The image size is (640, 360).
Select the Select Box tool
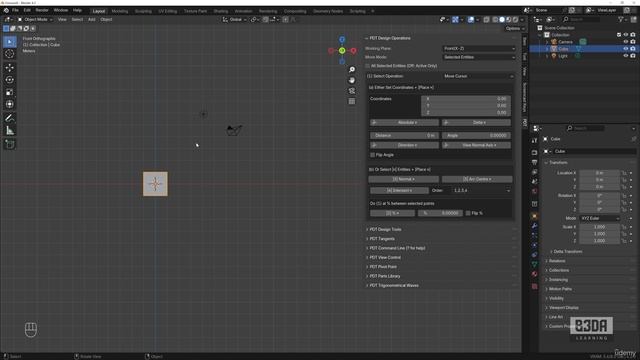click(x=10, y=42)
